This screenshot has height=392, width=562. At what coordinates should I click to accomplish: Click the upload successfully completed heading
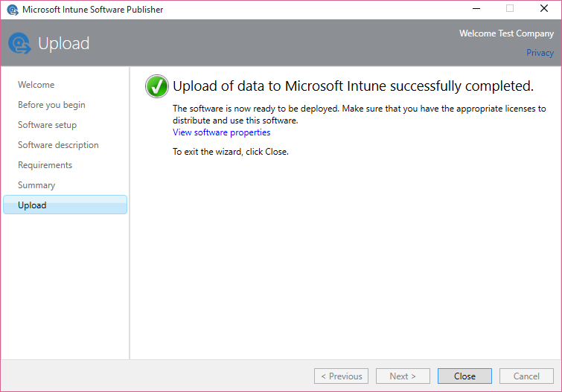[353, 86]
